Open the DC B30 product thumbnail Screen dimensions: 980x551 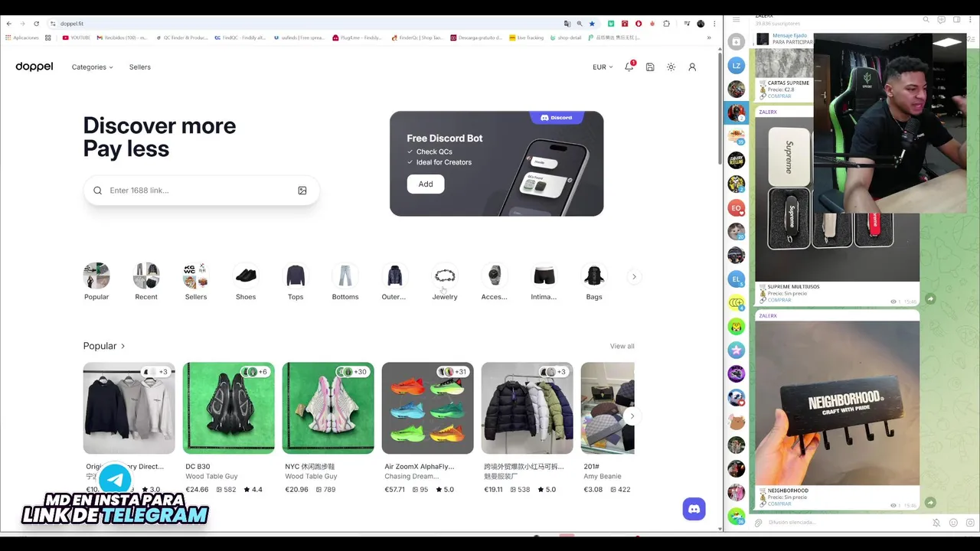coord(228,408)
